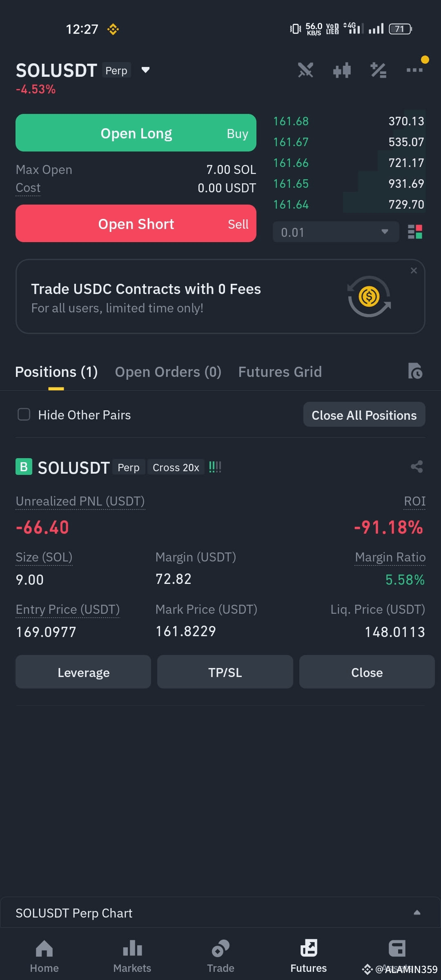Check the Hide Other Pairs checkbox
Screen dimensions: 441x980
click(x=24, y=414)
